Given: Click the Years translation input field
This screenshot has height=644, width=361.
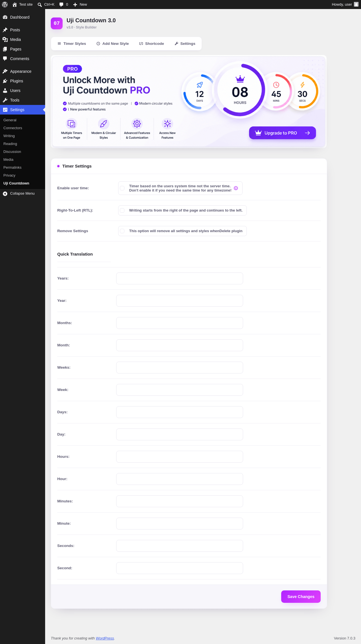Looking at the screenshot, I should pyautogui.click(x=180, y=278).
